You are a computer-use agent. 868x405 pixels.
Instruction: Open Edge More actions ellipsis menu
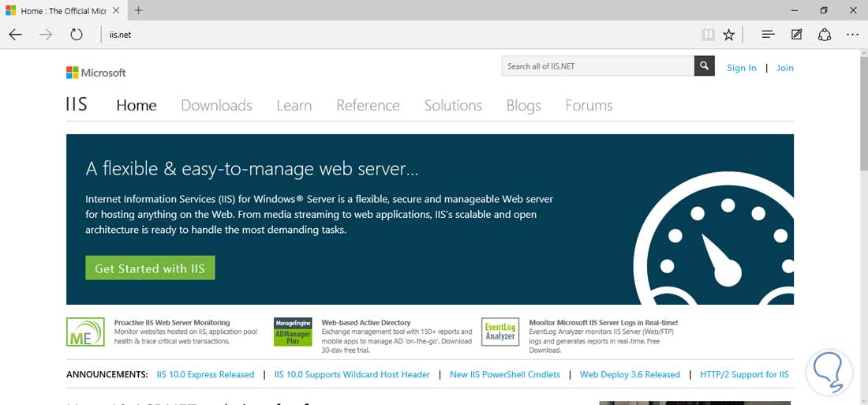[852, 35]
